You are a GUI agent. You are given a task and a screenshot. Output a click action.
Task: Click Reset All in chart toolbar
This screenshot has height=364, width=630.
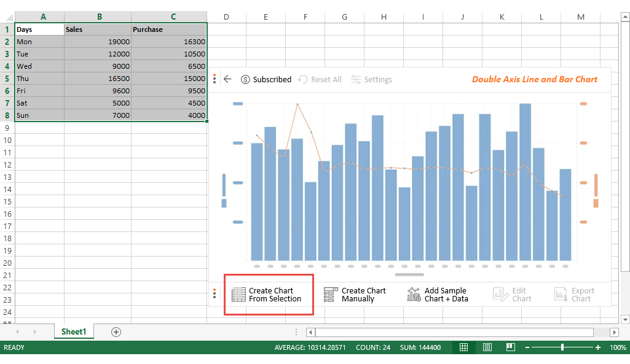(x=320, y=79)
